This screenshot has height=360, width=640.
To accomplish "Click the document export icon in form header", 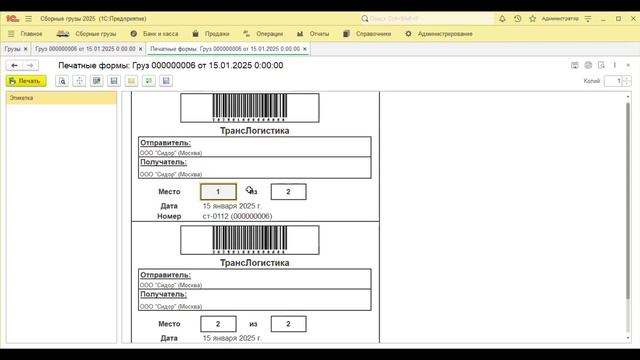I will coord(601,65).
